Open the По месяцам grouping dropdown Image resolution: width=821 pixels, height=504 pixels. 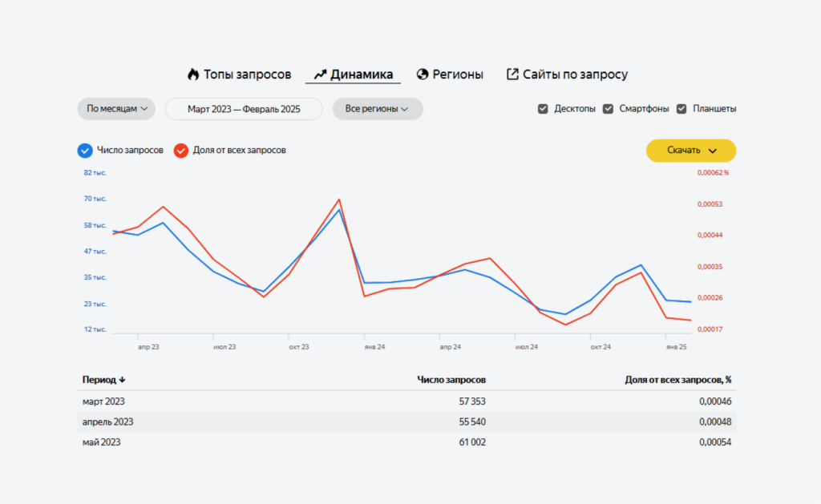click(x=116, y=109)
